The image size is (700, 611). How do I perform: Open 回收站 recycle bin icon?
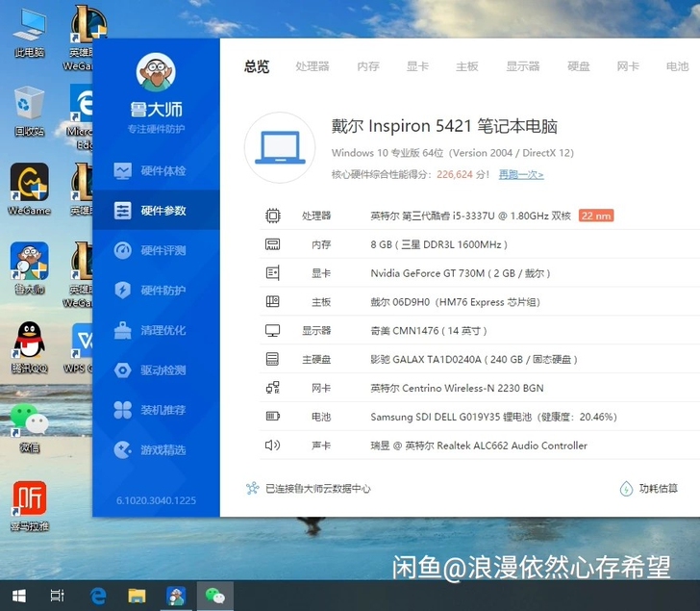[29, 111]
